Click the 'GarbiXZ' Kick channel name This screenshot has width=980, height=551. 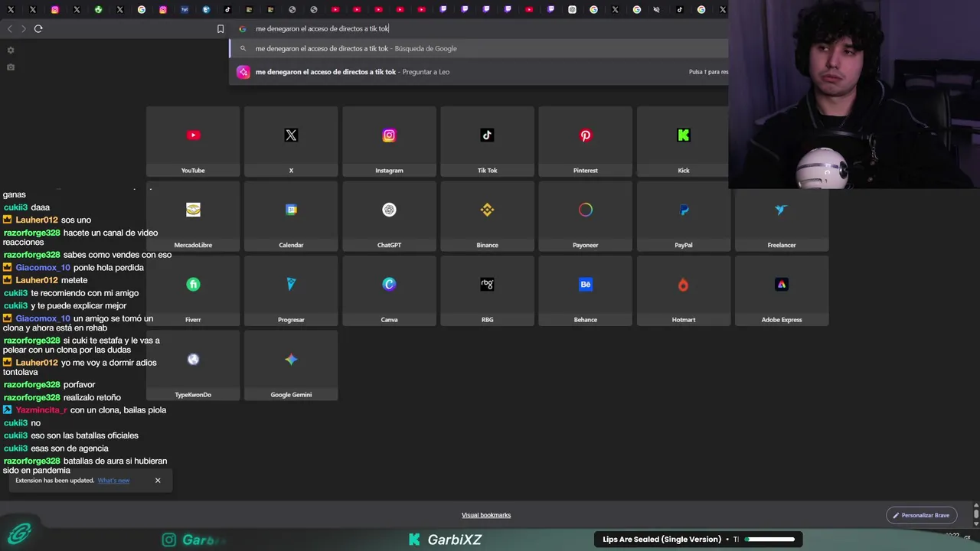click(455, 540)
